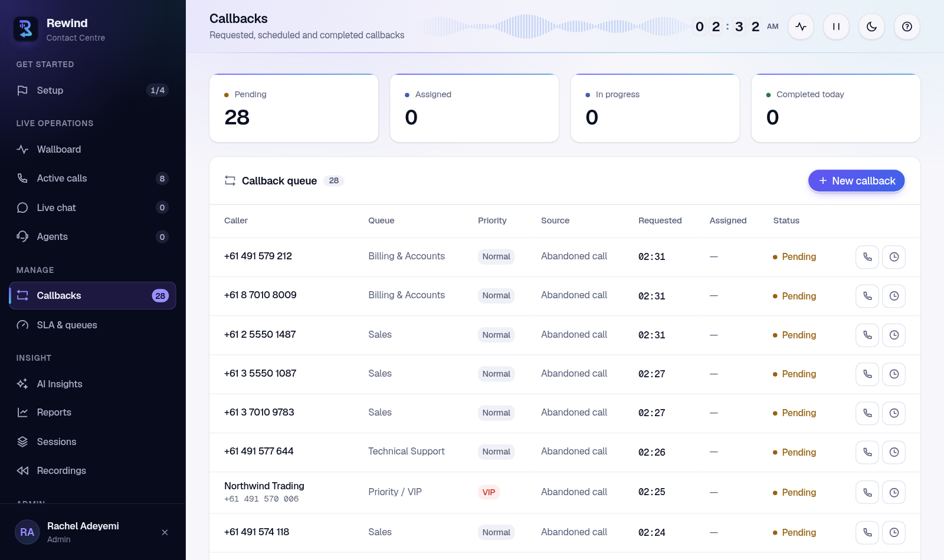Open help via question mark icon
Viewport: 944px width, 560px height.
[907, 27]
